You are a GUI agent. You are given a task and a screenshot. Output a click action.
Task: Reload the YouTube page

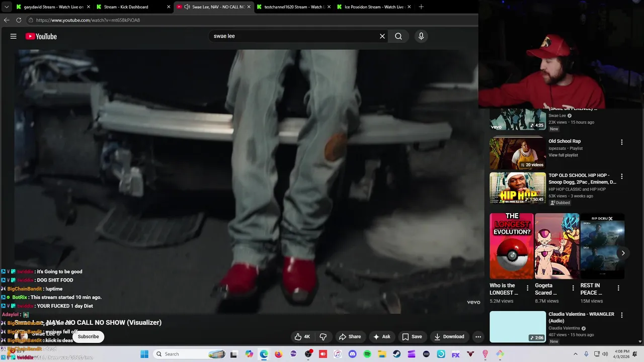point(19,20)
